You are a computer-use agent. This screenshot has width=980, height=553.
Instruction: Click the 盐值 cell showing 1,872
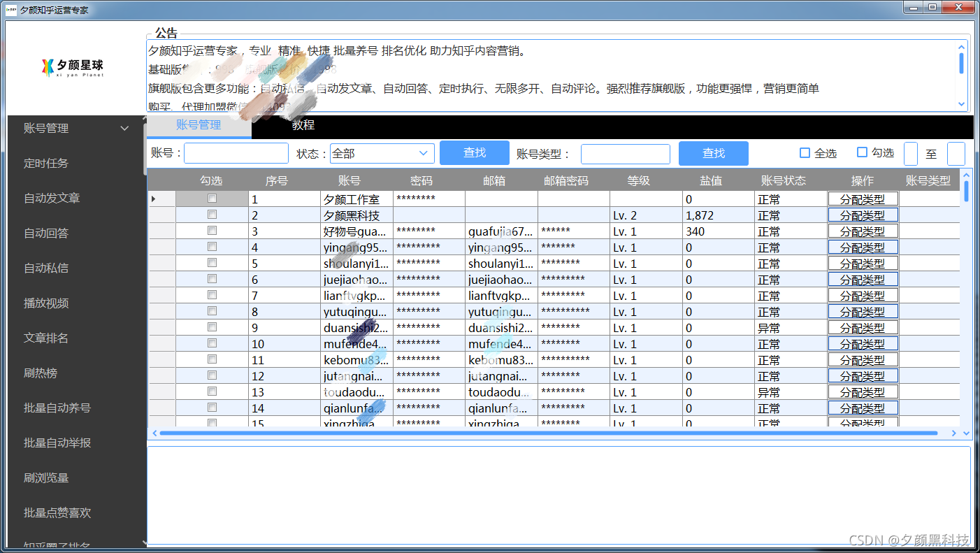click(719, 215)
